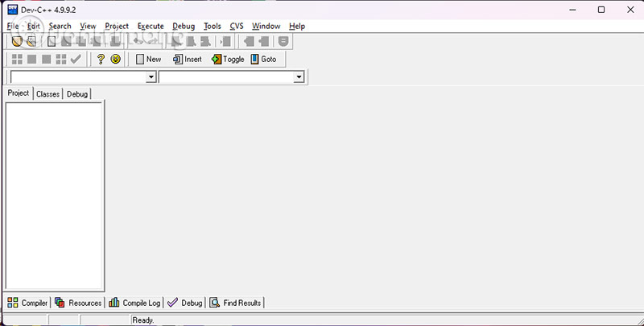
Task: Open the View menu
Action: coord(88,27)
